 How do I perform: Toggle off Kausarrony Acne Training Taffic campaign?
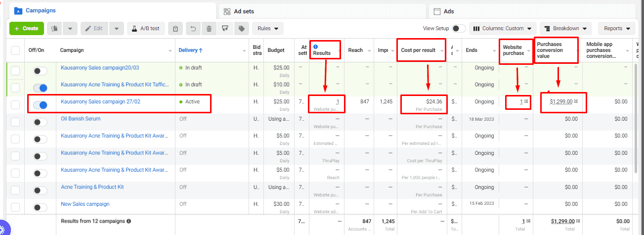[x=41, y=88]
